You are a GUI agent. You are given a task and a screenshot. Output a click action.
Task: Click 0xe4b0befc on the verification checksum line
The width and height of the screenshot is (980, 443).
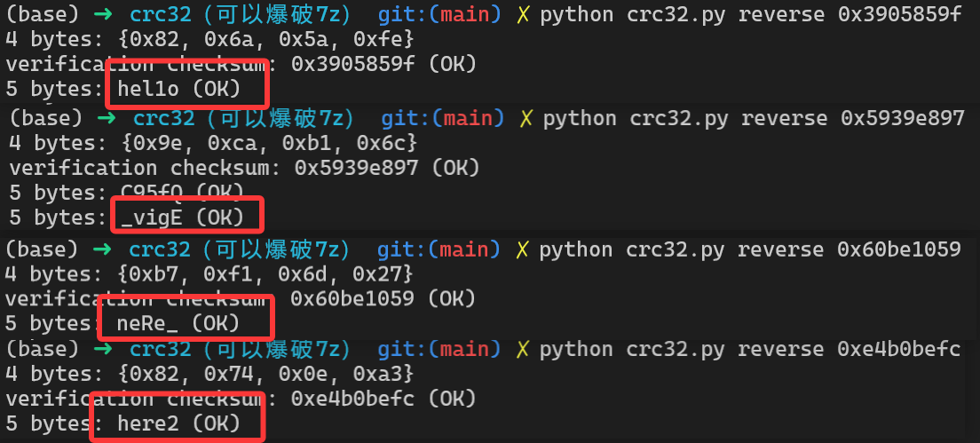pyautogui.click(x=352, y=399)
